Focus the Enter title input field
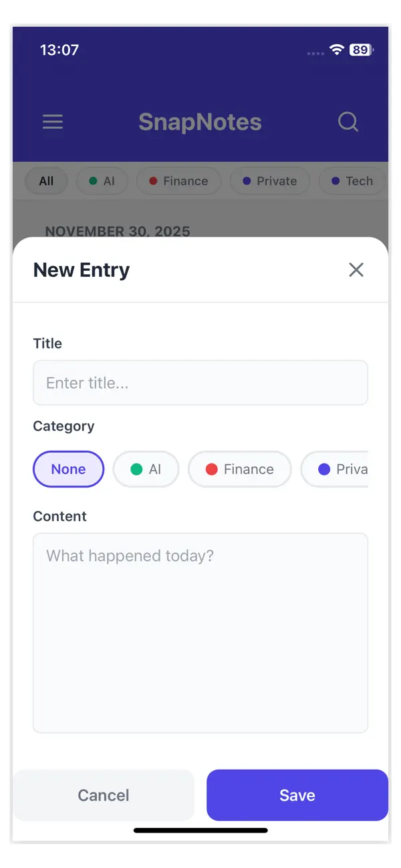This screenshot has height=868, width=401. click(200, 383)
